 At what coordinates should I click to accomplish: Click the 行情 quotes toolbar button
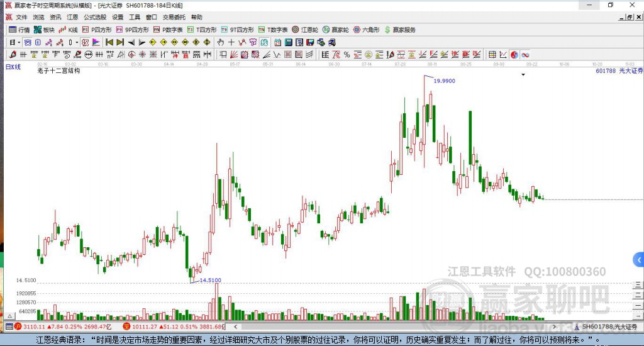click(x=19, y=30)
